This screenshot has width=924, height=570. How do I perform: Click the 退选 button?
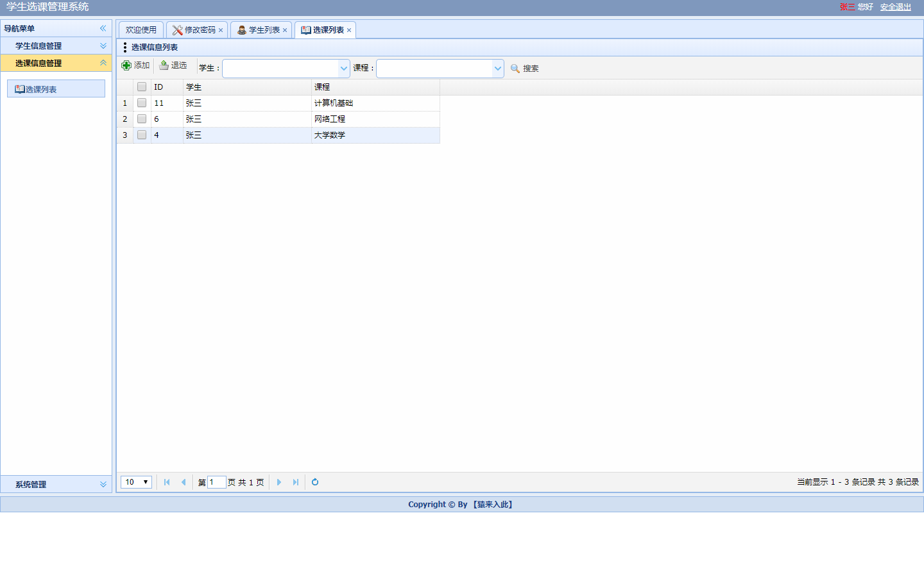[173, 65]
